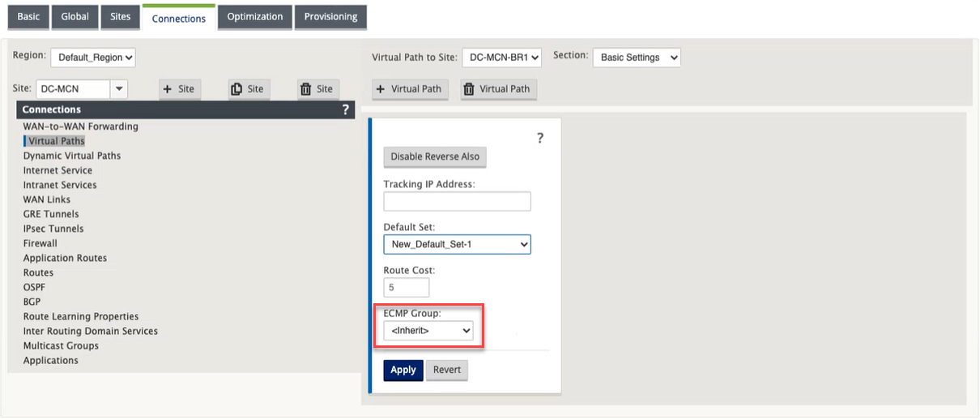Viewport: 980px width, 420px height.
Task: Open Application Routes
Action: pyautogui.click(x=65, y=258)
